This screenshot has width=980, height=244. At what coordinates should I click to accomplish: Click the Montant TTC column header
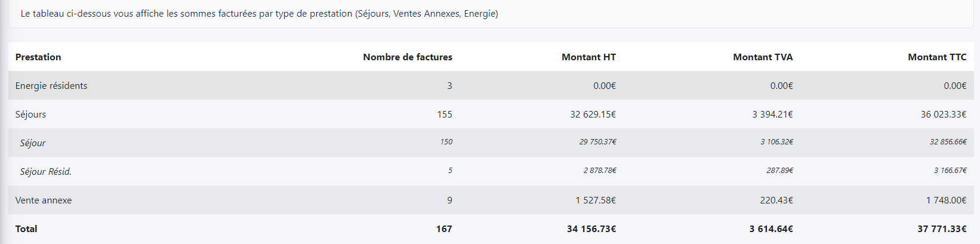(937, 57)
